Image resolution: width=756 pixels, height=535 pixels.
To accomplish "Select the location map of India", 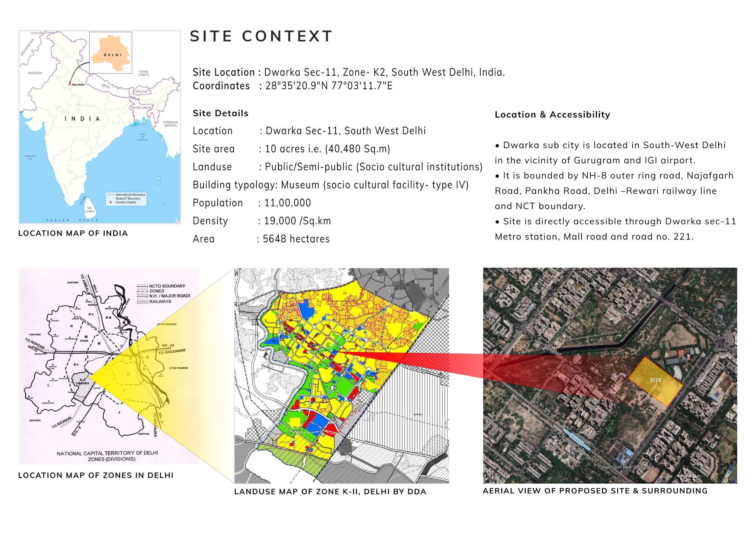I will (99, 127).
